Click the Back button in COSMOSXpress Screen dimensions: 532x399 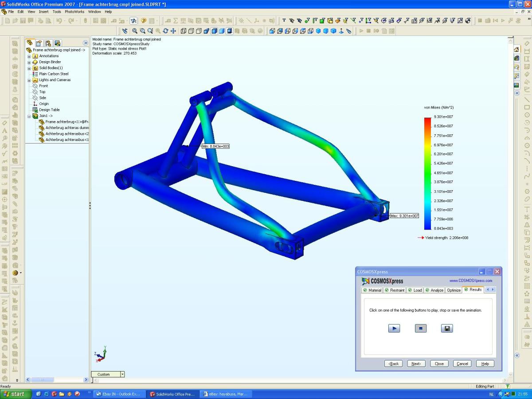tap(394, 364)
